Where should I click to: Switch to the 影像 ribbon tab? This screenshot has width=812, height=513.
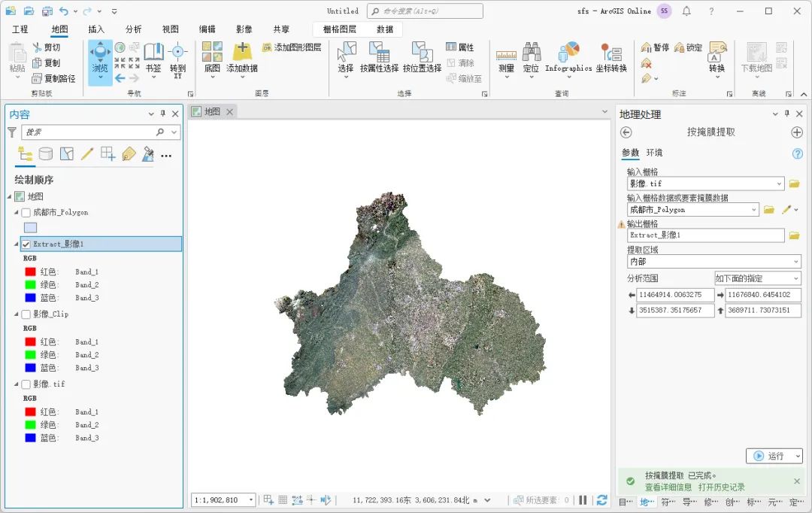(x=244, y=29)
